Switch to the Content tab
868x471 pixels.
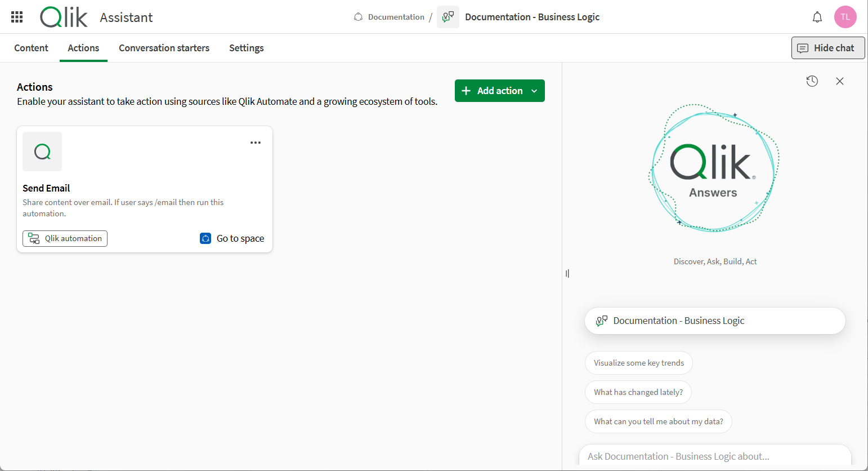coord(32,48)
